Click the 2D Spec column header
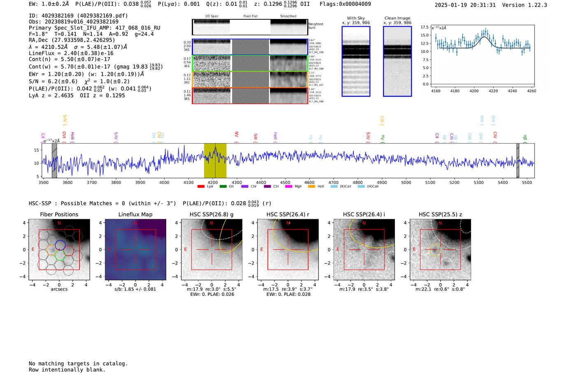This screenshot has width=576, height=392. coord(212,16)
